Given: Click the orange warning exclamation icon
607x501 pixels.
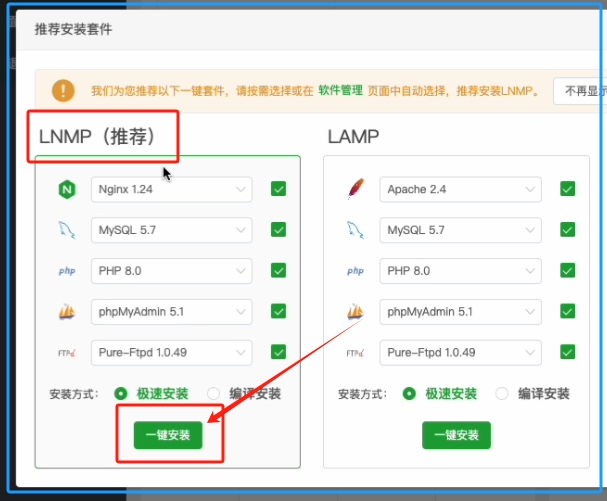Looking at the screenshot, I should (63, 91).
